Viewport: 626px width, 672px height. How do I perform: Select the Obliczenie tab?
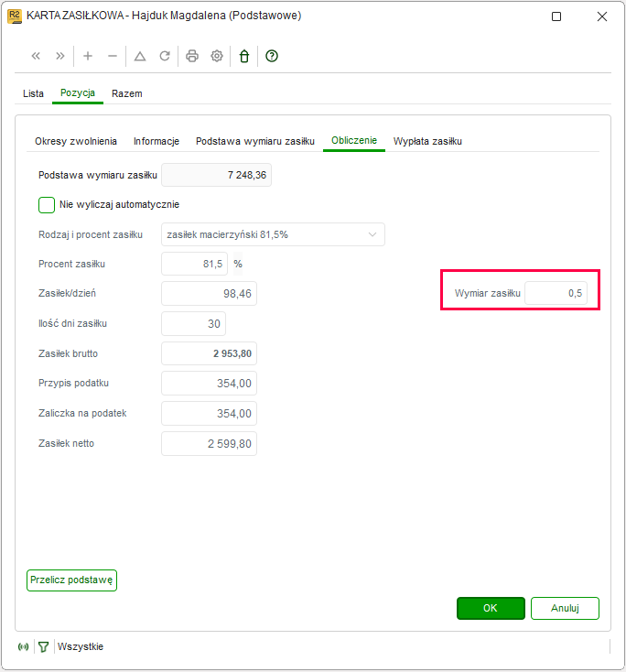coord(354,140)
